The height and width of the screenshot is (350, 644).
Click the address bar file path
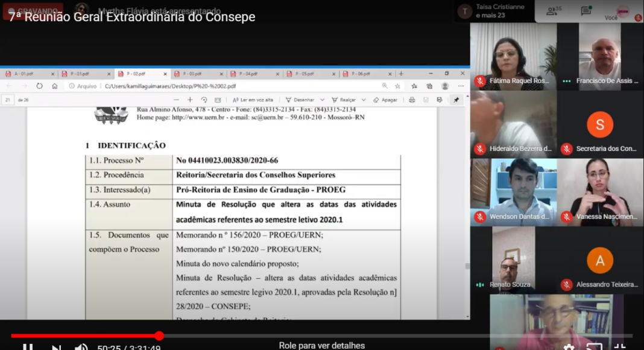170,86
